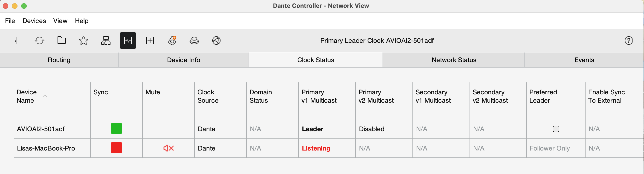Sort by Device Name column arrow

(x=45, y=96)
